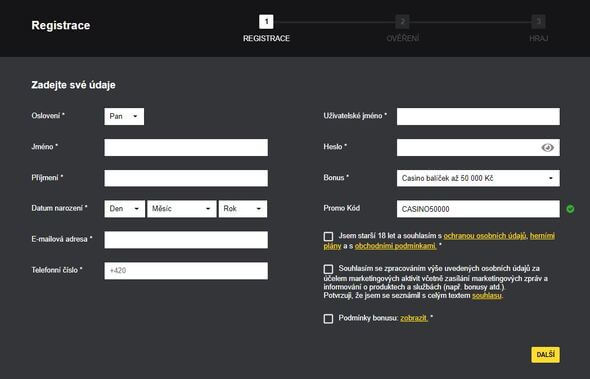Open the souhlasu link
Viewport: 590px width, 379px height.
coord(487,296)
